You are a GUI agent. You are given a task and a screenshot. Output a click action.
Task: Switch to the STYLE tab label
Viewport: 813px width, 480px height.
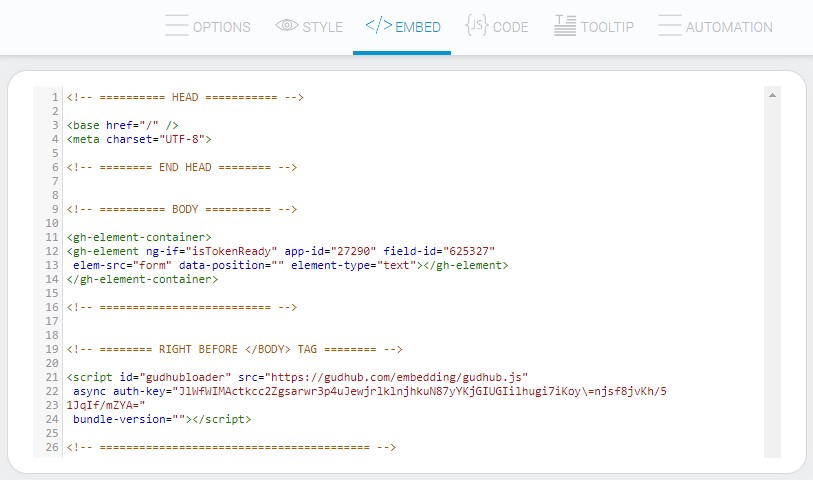pyautogui.click(x=323, y=27)
